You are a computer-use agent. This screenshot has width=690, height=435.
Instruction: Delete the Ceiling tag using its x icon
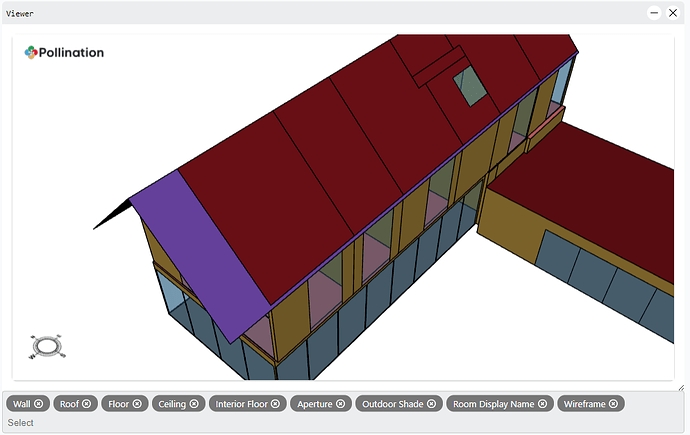[x=194, y=404]
